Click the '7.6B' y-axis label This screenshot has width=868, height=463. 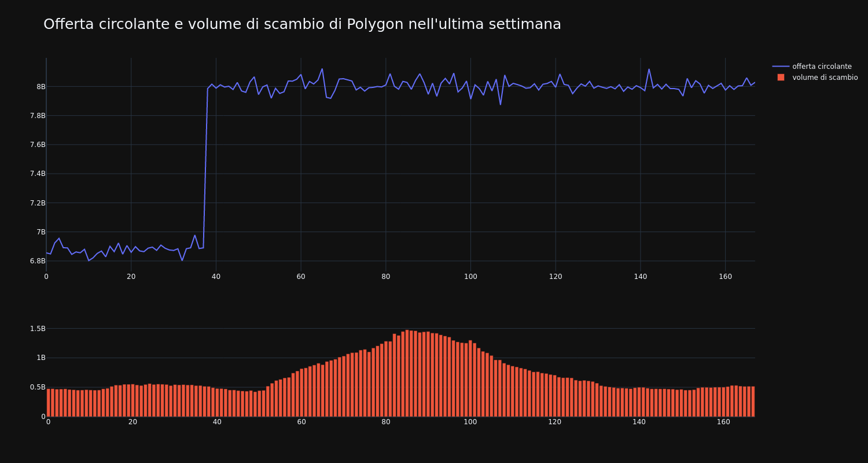click(38, 145)
